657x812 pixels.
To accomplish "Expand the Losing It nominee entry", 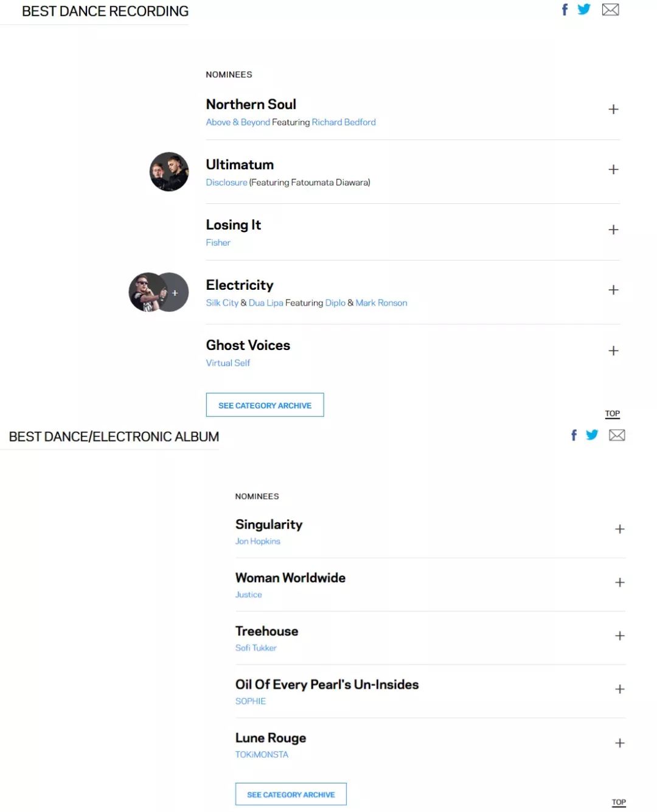I will pyautogui.click(x=613, y=229).
